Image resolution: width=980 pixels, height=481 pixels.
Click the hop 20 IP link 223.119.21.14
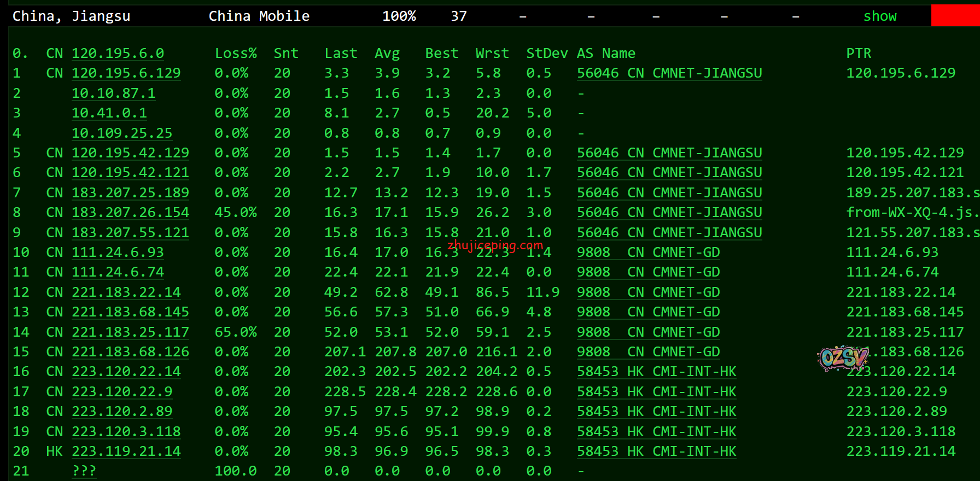[x=126, y=451]
